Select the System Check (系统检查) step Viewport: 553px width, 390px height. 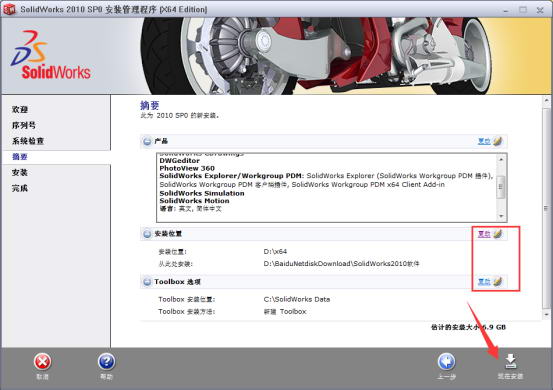[28, 141]
